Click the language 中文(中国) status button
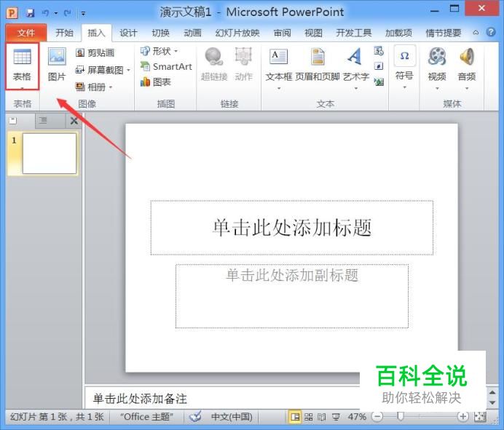This screenshot has height=430, width=504. click(x=232, y=417)
